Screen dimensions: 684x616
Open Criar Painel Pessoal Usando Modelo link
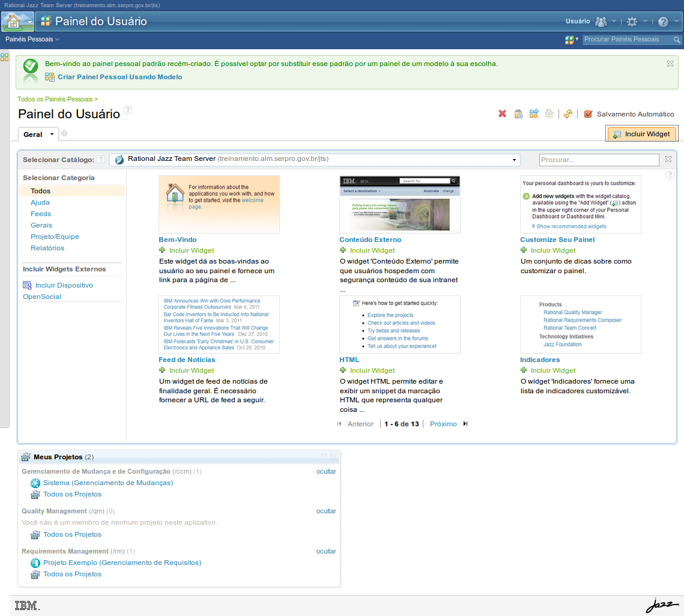(120, 77)
